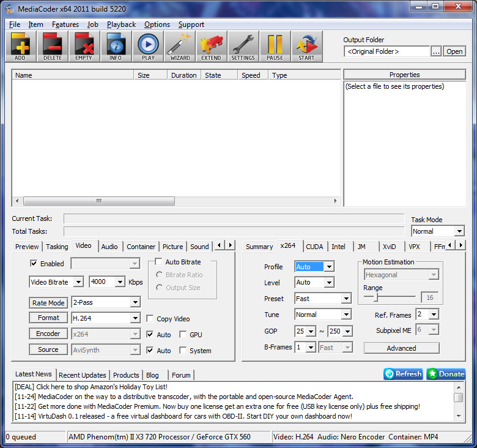The height and width of the screenshot is (448, 477).
Task: Open the x264 Level dropdown
Action: pos(329,282)
